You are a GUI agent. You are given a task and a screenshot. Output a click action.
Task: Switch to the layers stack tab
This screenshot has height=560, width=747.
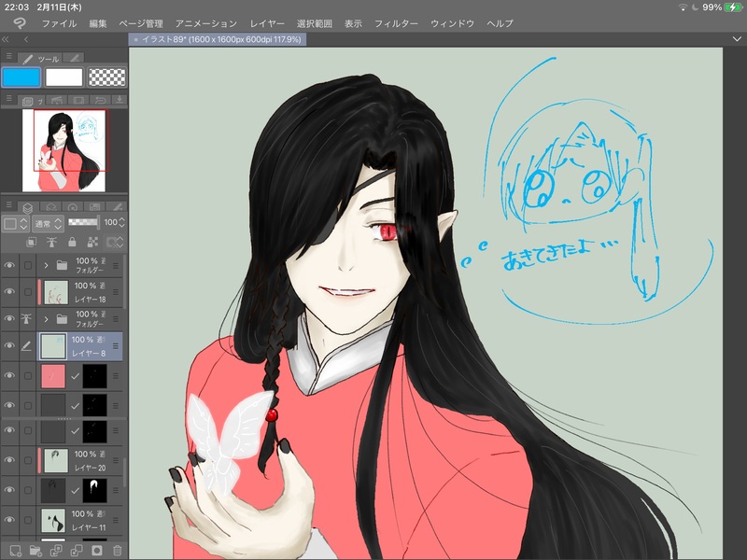point(28,207)
